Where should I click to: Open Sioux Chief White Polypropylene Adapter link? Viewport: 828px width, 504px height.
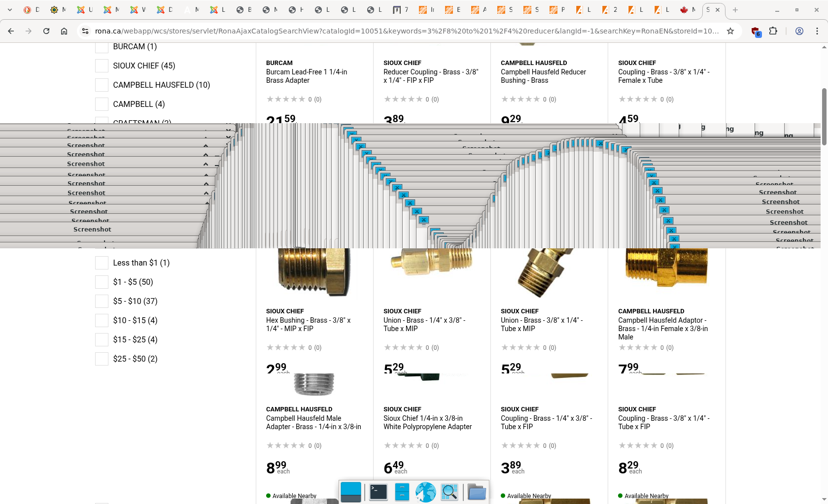(428, 422)
